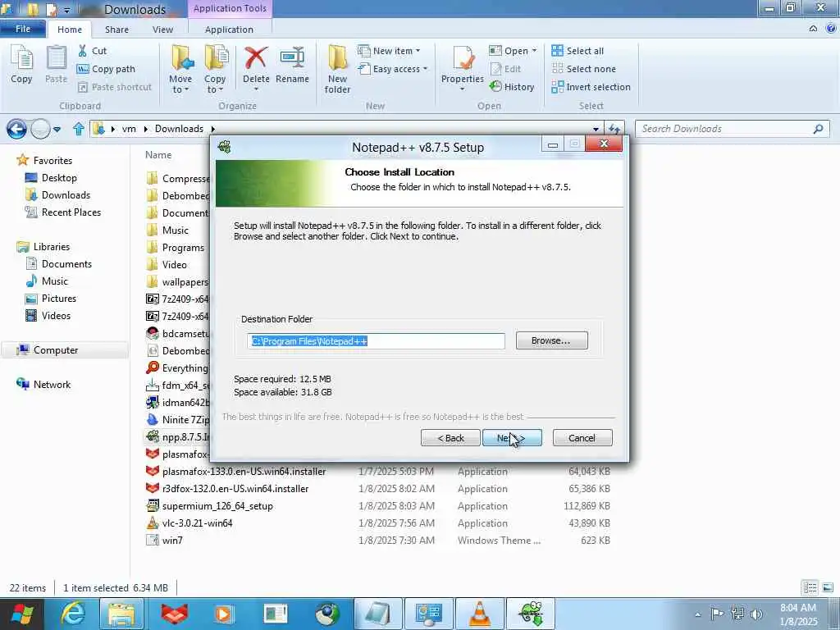The image size is (840, 630).
Task: Expand the Properties dropdown arrow
Action: pos(463,89)
